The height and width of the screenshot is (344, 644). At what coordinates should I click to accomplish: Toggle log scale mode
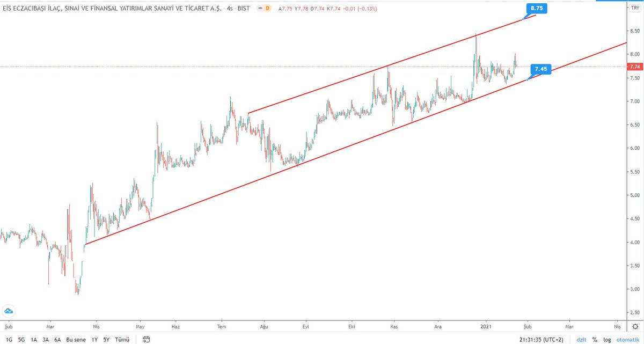click(607, 340)
